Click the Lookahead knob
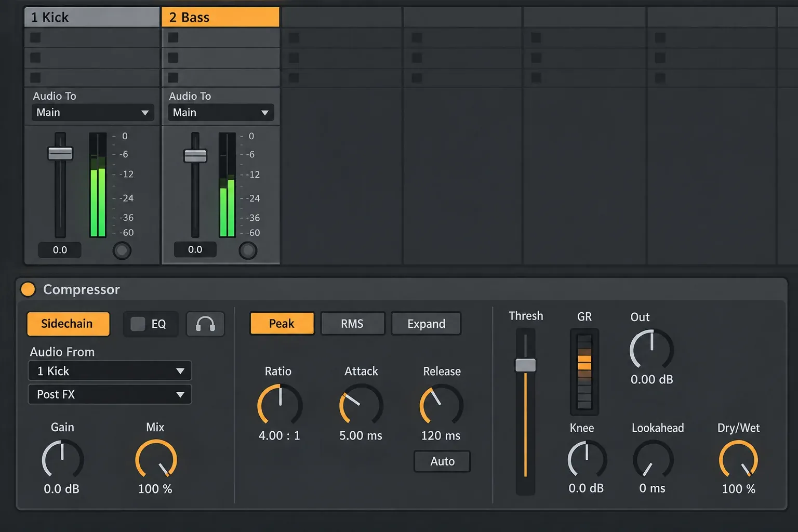Screen dimensions: 798x532 653,459
